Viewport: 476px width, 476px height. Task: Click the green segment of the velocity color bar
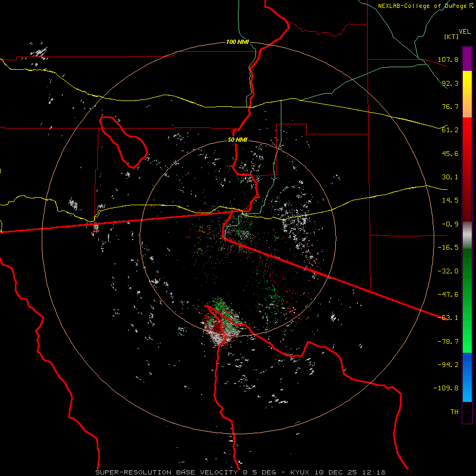[467, 300]
